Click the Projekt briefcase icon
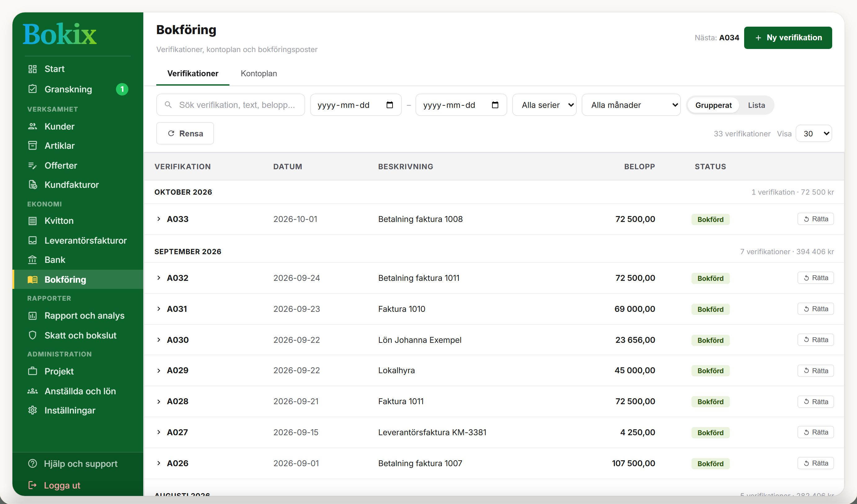This screenshot has width=857, height=504. (x=32, y=371)
